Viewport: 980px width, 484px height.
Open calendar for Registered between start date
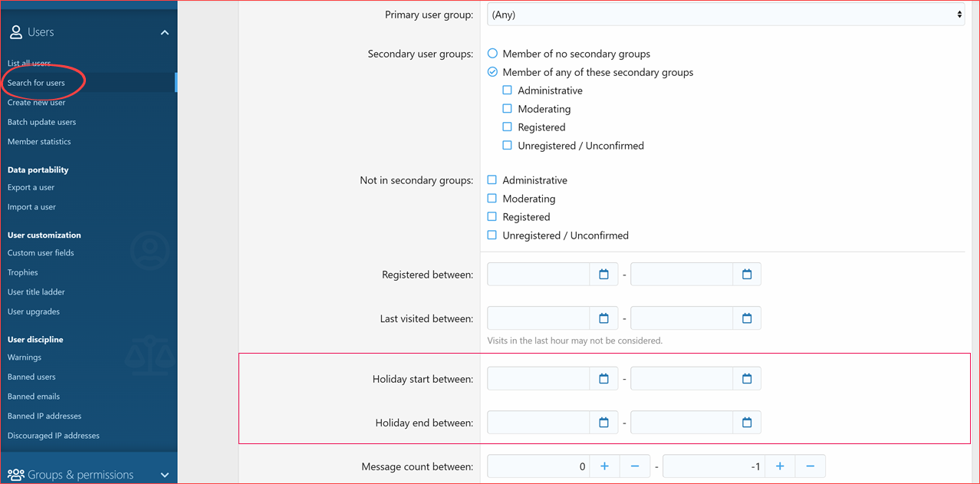point(603,274)
